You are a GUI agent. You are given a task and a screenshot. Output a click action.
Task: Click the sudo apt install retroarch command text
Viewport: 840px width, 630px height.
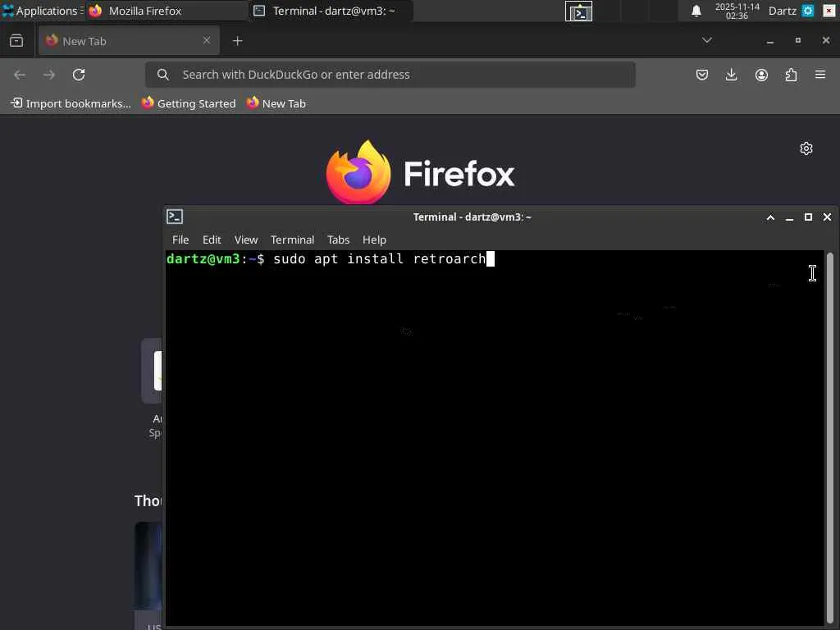coord(379,258)
